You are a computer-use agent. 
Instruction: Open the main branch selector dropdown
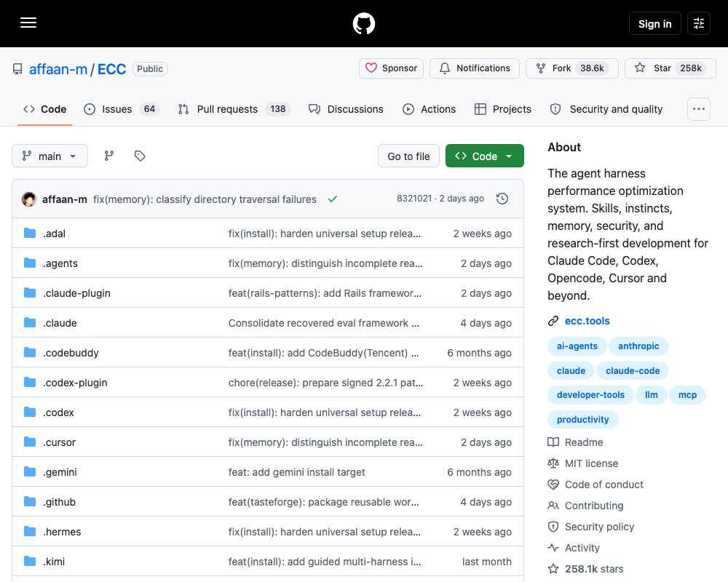tap(50, 156)
